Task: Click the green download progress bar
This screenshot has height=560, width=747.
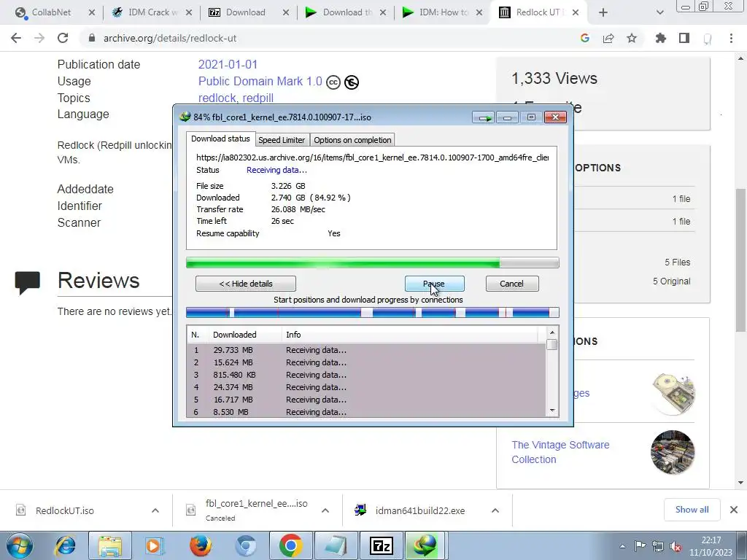Action: tap(372, 262)
